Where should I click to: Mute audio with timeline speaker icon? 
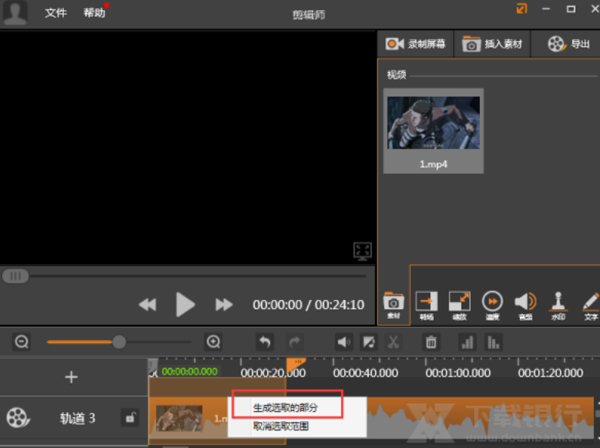pos(344,342)
